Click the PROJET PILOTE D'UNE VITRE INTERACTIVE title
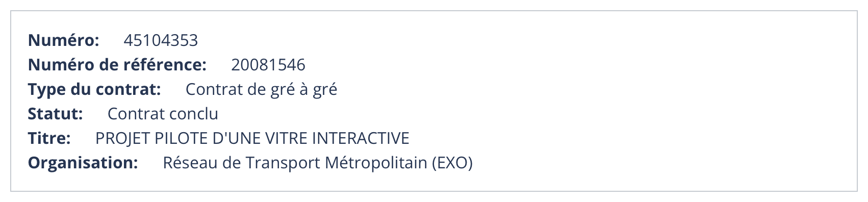Screen dimensions: 868x202 [252, 138]
